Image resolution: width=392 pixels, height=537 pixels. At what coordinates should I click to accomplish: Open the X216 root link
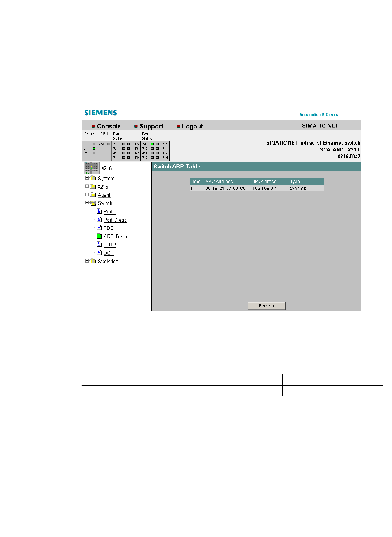[x=106, y=168]
